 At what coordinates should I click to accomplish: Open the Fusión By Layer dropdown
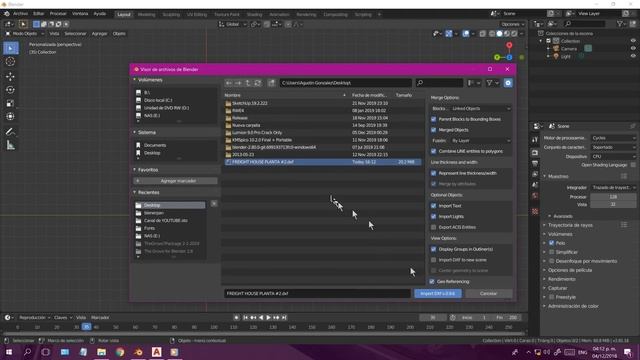(480, 140)
